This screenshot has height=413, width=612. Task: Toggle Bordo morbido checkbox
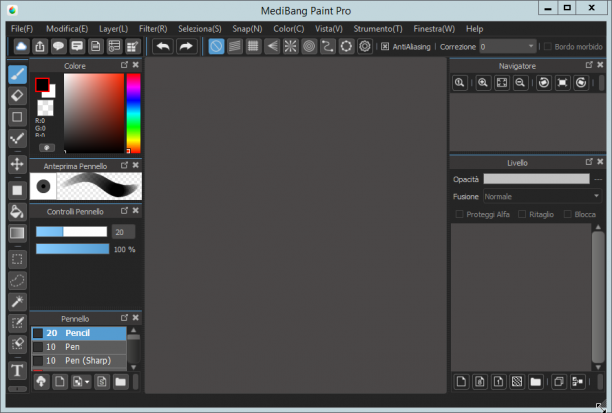click(548, 46)
